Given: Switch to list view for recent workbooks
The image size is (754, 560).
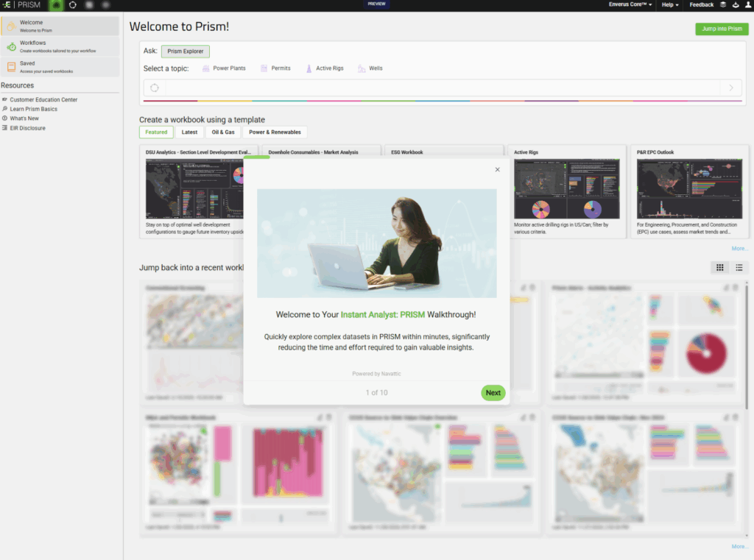Looking at the screenshot, I should [x=739, y=267].
